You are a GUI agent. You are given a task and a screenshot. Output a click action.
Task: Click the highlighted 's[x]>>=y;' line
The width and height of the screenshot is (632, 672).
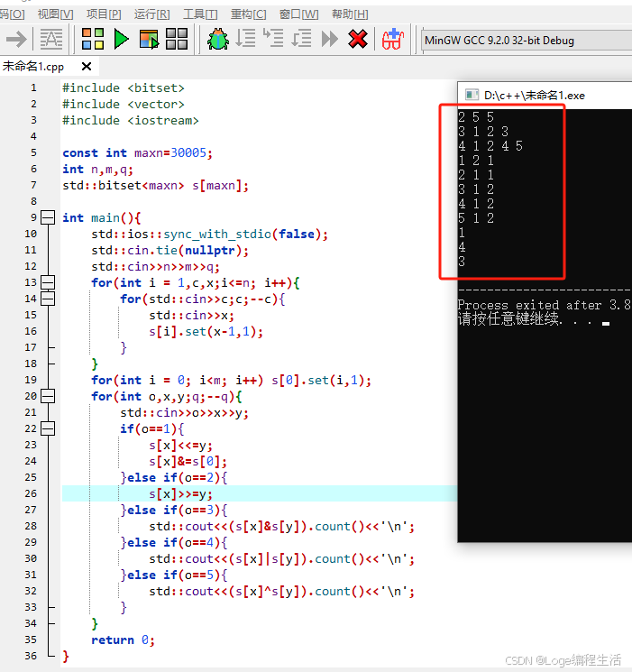coord(181,493)
